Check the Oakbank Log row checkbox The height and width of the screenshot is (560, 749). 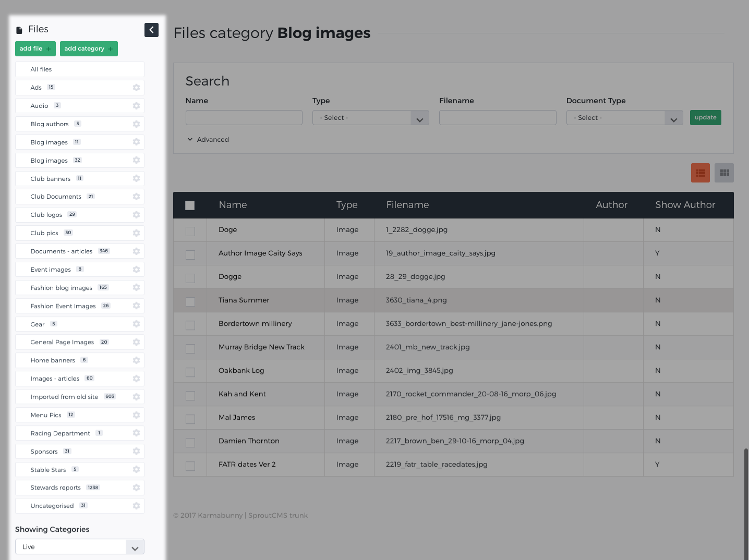[x=190, y=372]
